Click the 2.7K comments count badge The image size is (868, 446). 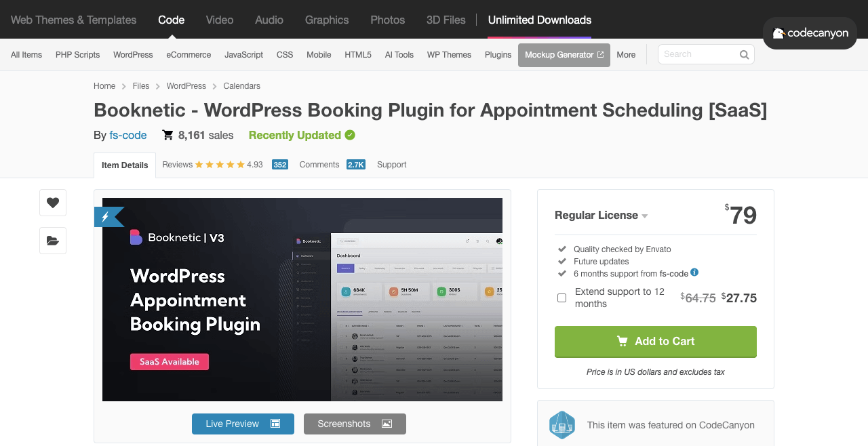[356, 165]
